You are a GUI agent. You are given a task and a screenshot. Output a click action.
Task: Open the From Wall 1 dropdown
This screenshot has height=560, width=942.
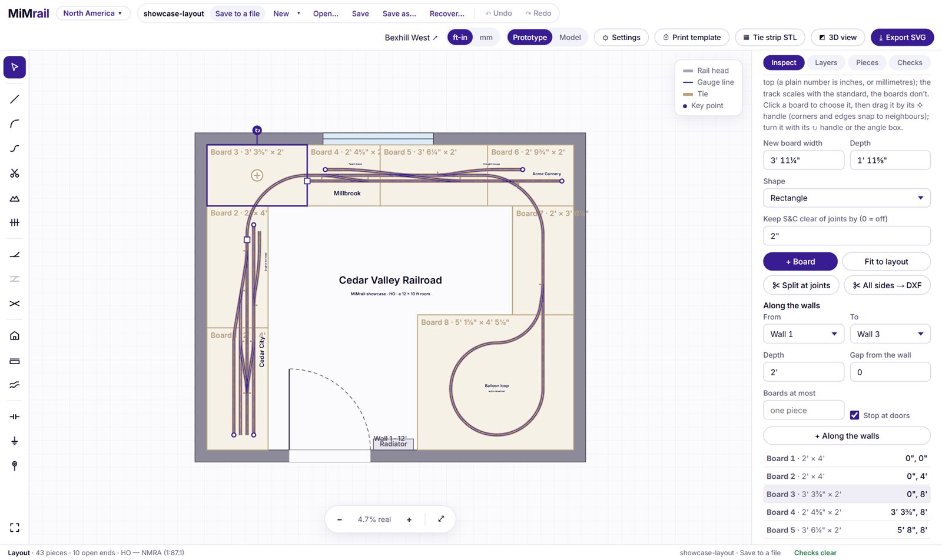pos(804,334)
